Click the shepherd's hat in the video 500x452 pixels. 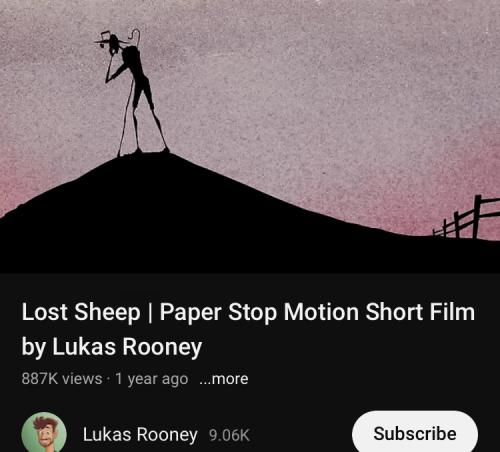click(108, 37)
